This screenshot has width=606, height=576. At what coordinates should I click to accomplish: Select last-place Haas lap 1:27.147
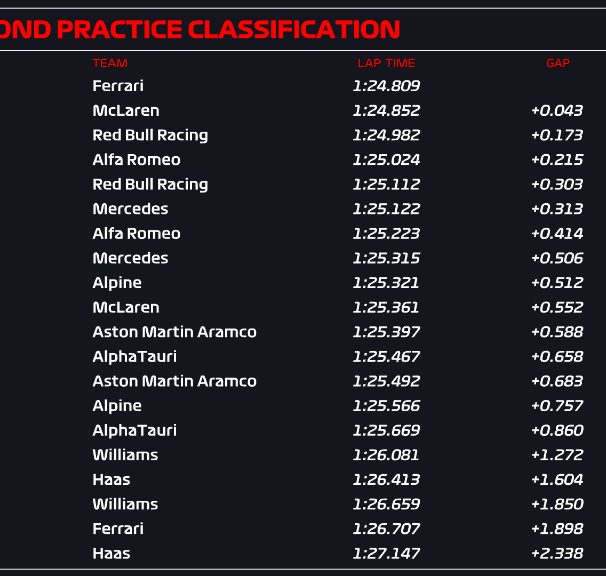pyautogui.click(x=386, y=554)
